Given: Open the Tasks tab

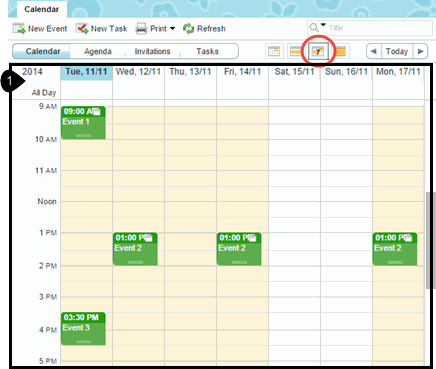Looking at the screenshot, I should 207,51.
